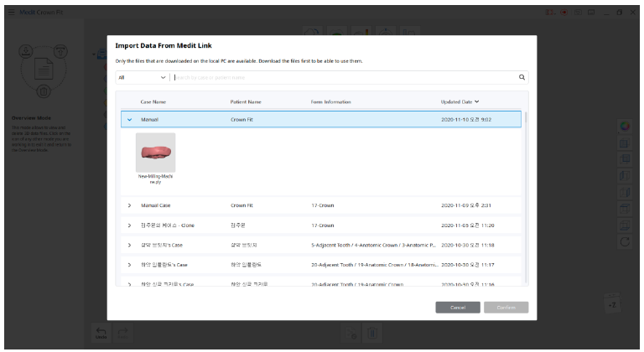Select the '20-Adjacent Tooth / 19-Anatomic Crown / 18-Anatomic' cell
644x352 pixels.
point(375,265)
